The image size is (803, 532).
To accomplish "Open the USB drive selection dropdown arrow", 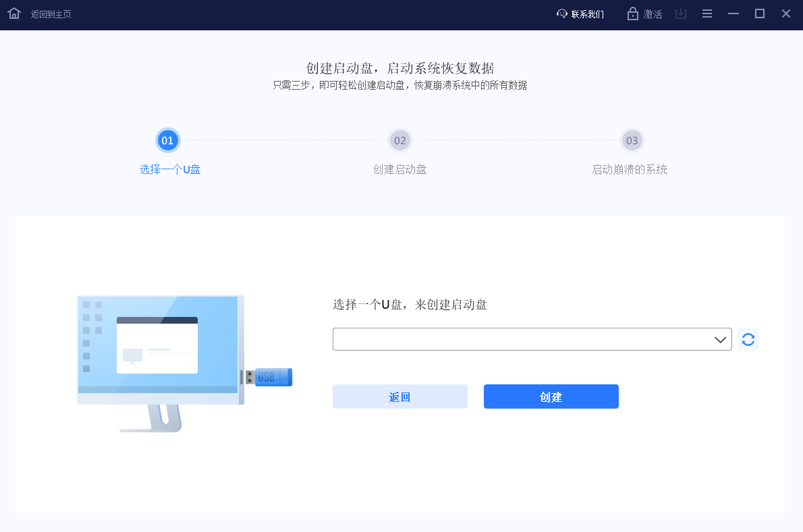I will click(719, 339).
